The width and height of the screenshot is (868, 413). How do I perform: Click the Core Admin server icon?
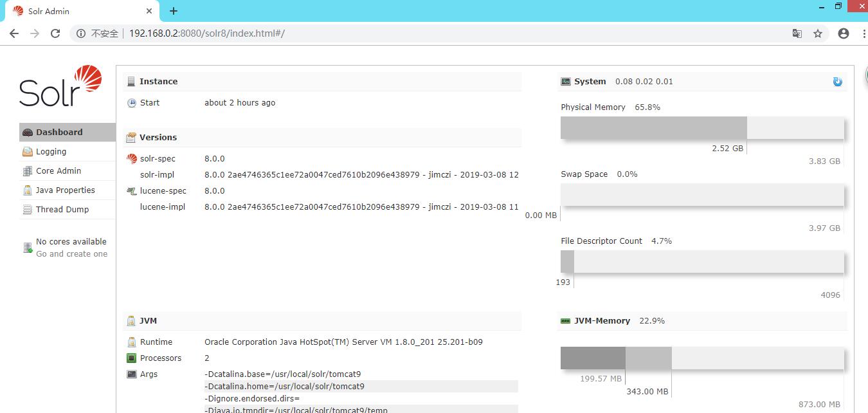pyautogui.click(x=27, y=171)
